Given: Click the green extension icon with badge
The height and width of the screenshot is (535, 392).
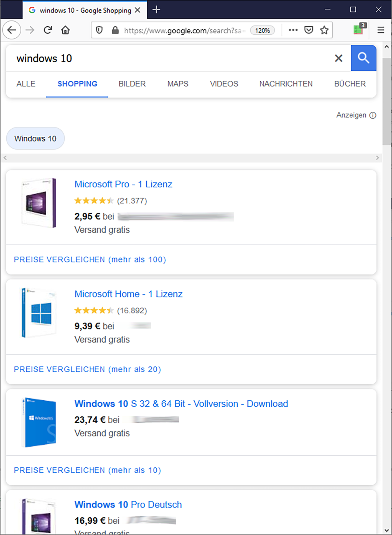Looking at the screenshot, I should click(359, 29).
